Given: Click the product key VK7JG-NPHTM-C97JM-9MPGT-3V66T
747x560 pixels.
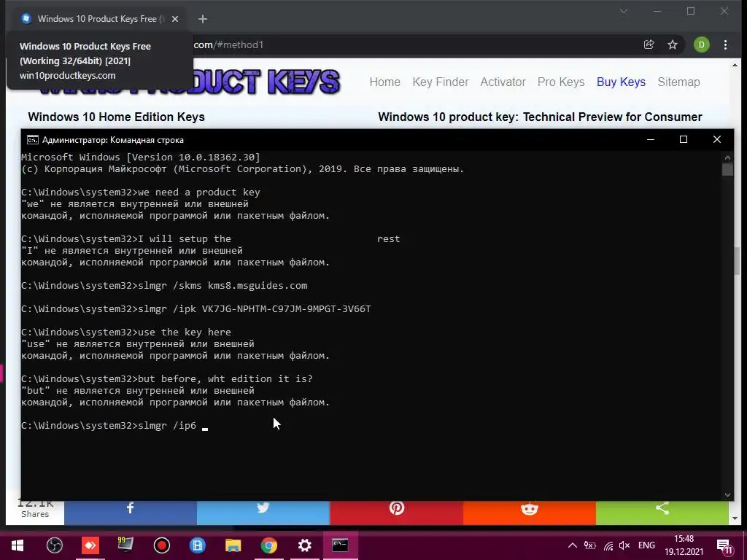Looking at the screenshot, I should [x=286, y=309].
